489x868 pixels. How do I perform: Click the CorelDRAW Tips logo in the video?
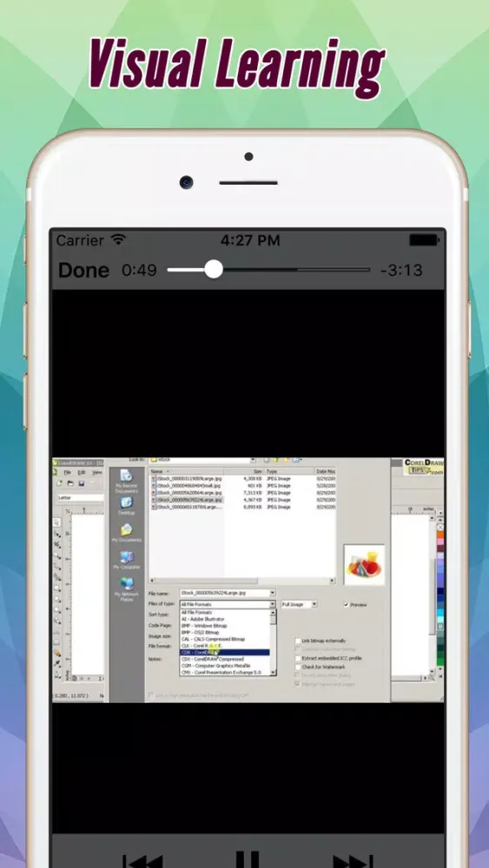click(x=424, y=467)
